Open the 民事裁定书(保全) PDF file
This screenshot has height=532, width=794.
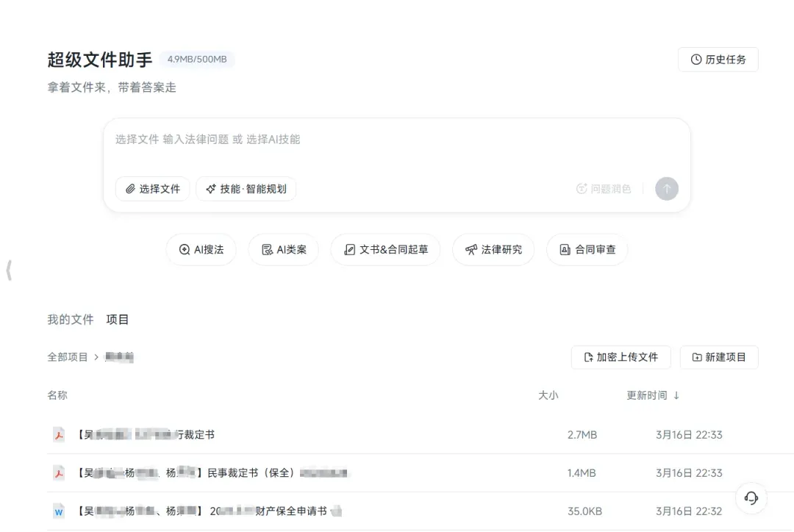[x=212, y=472]
